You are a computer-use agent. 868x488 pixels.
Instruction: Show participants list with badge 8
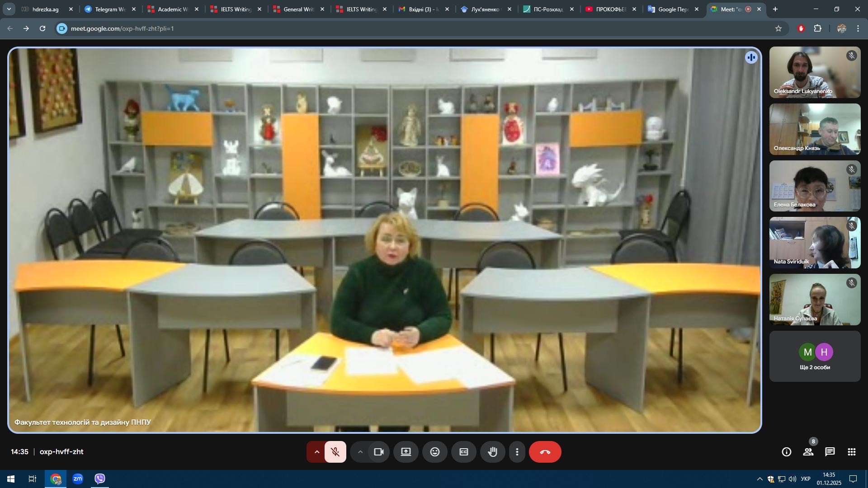tap(808, 452)
